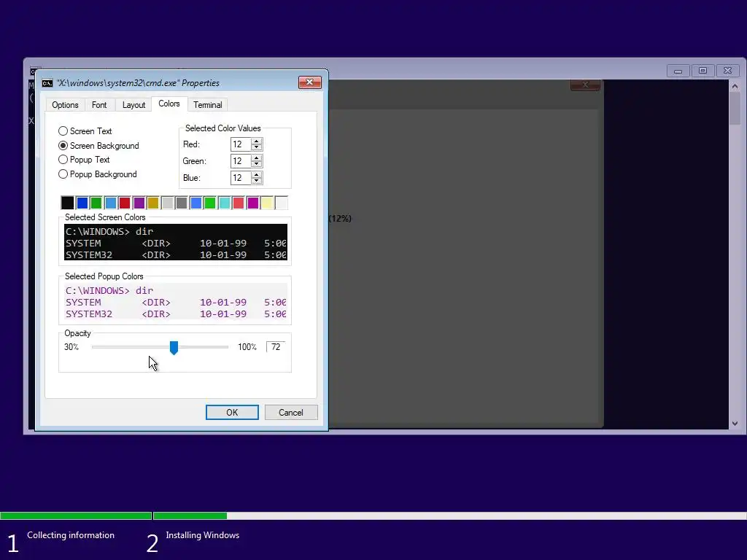Pick the black color swatch
747x560 pixels.
pyautogui.click(x=68, y=203)
